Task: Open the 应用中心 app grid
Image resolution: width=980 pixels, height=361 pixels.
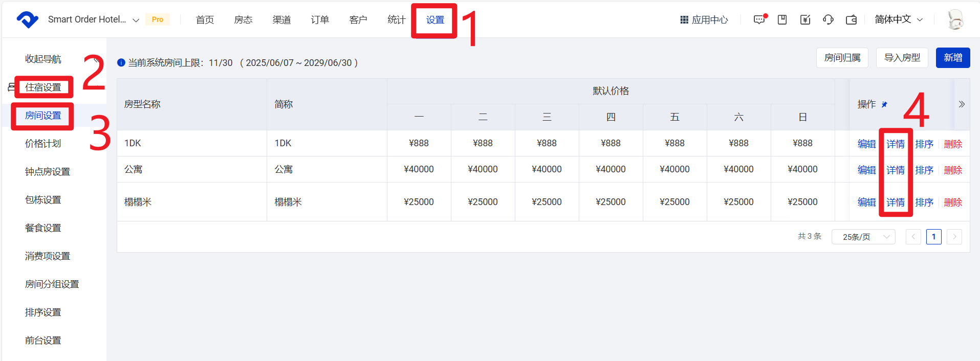Action: pos(704,20)
